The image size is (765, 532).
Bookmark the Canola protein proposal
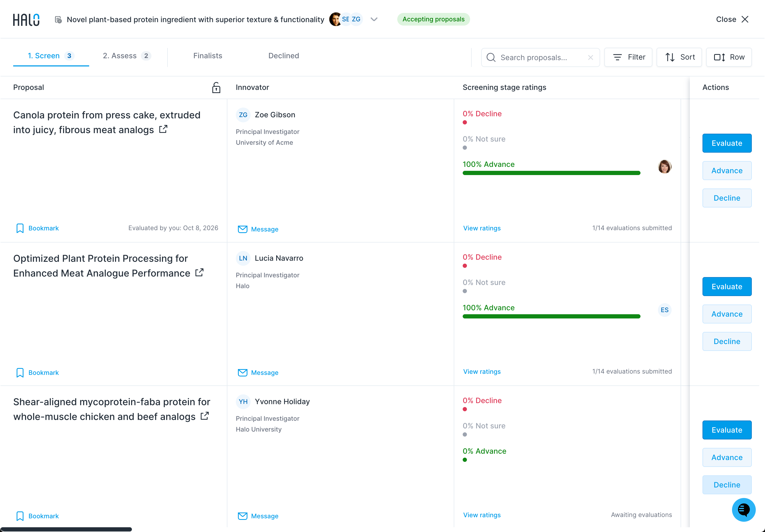[37, 228]
